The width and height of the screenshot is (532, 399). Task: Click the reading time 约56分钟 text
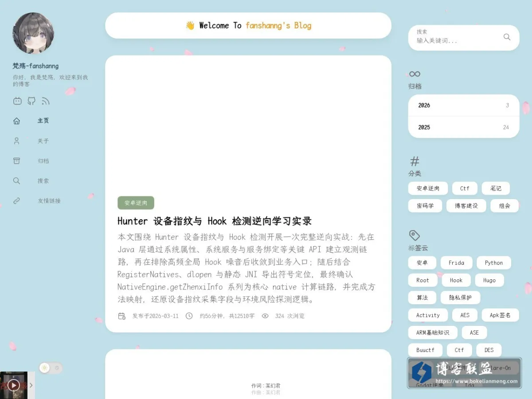pos(227,316)
